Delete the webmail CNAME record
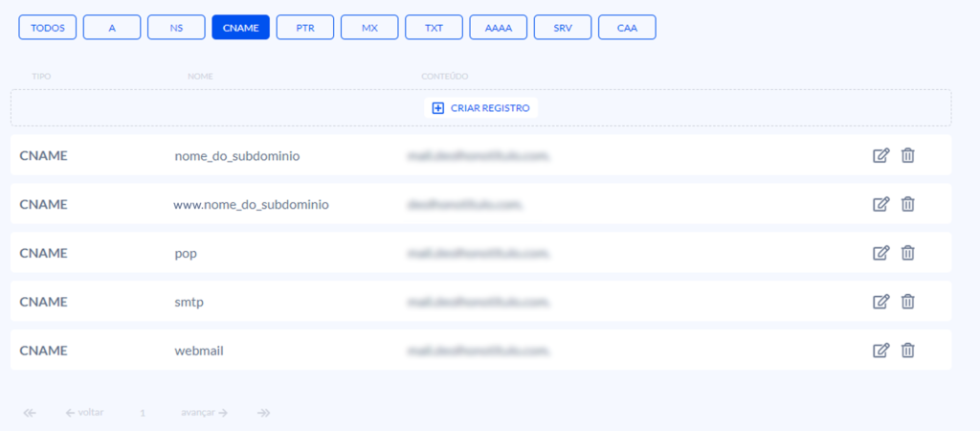The height and width of the screenshot is (431, 980). (908, 351)
